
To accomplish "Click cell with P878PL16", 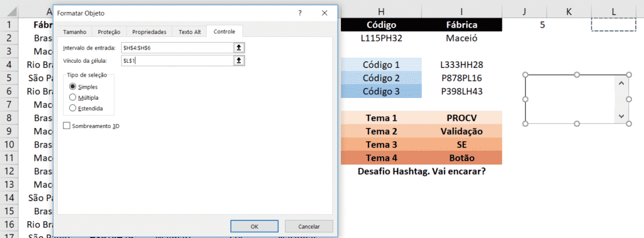I will pyautogui.click(x=462, y=78).
